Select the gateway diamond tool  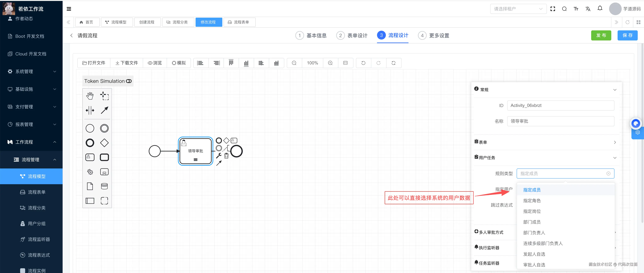point(104,143)
